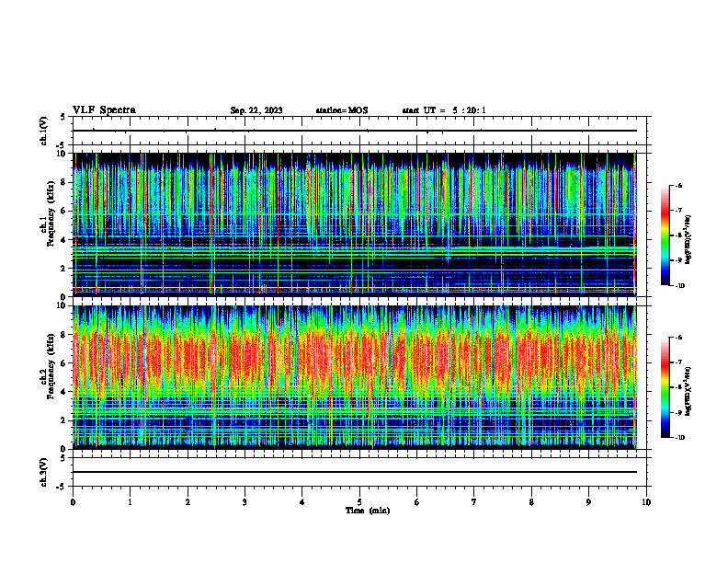Click the 5 tick on Time axis
728x563 pixels.
pyautogui.click(x=359, y=502)
